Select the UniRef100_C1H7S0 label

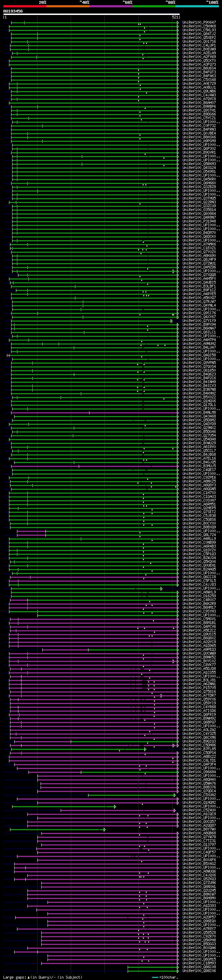(x=199, y=493)
